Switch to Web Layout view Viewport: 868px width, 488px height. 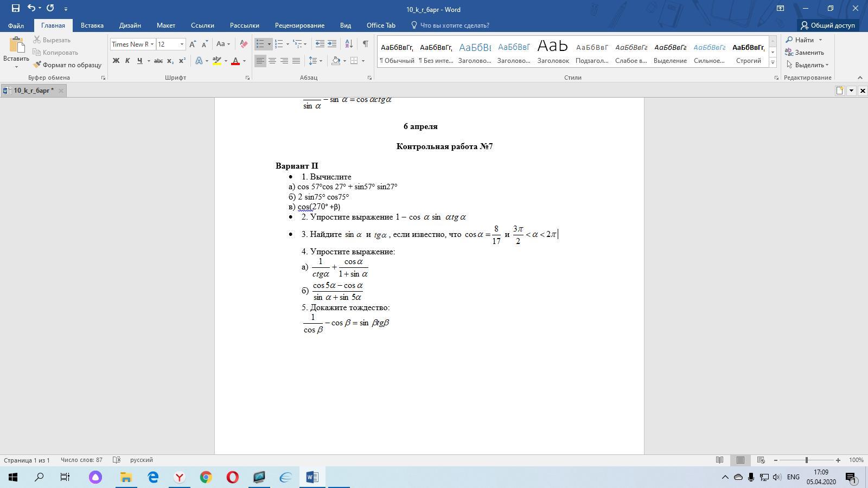pos(761,460)
